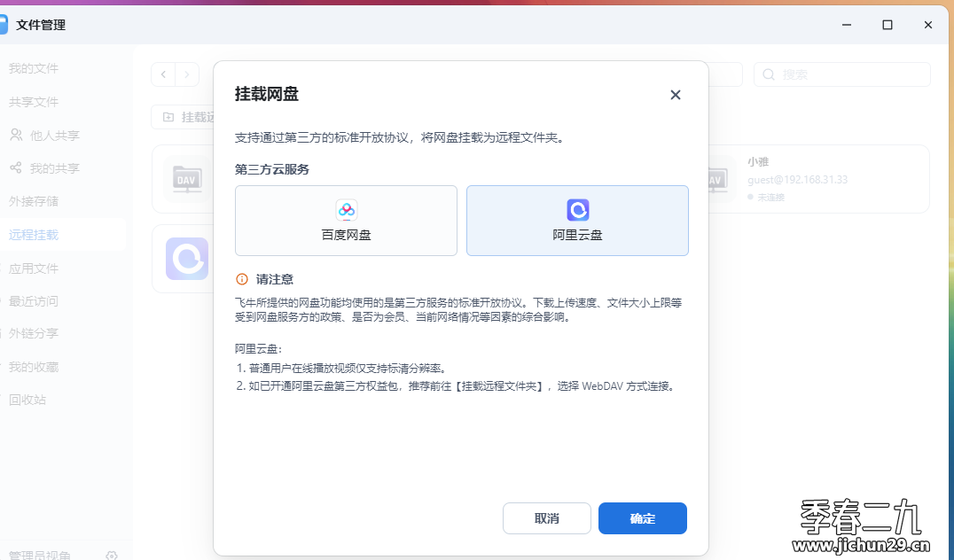The height and width of the screenshot is (560, 954).
Task: Click the 第三方云服务 heading text
Action: 272,169
